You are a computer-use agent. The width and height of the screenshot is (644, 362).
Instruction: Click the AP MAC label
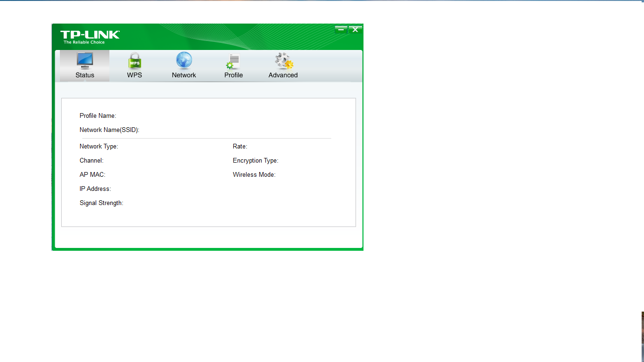click(x=92, y=175)
